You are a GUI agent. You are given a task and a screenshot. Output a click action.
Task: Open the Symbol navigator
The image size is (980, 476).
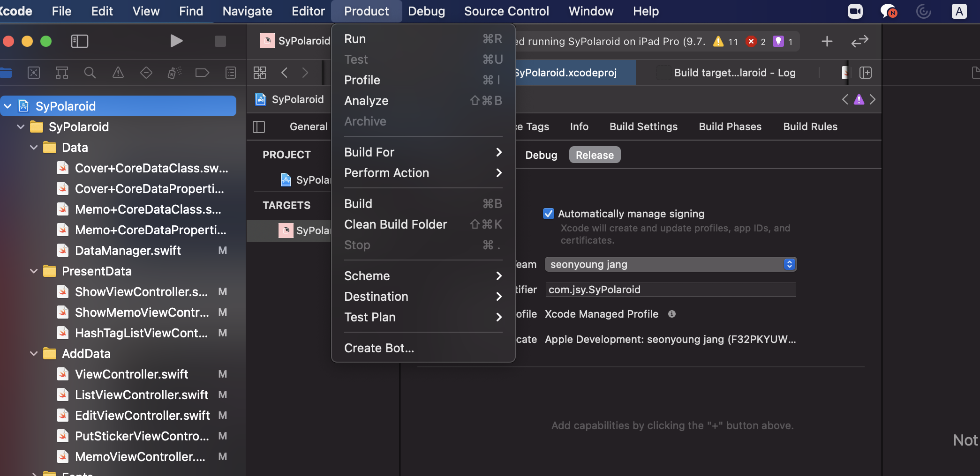(x=61, y=73)
